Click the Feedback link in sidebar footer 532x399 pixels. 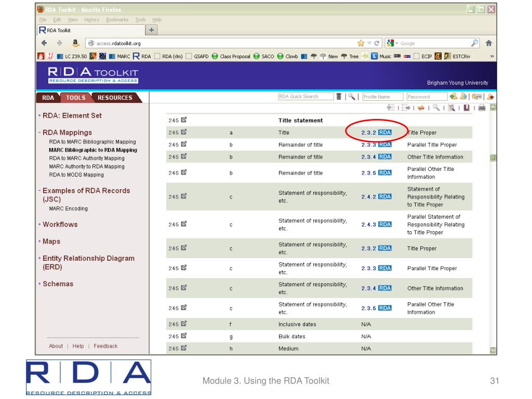pos(105,346)
